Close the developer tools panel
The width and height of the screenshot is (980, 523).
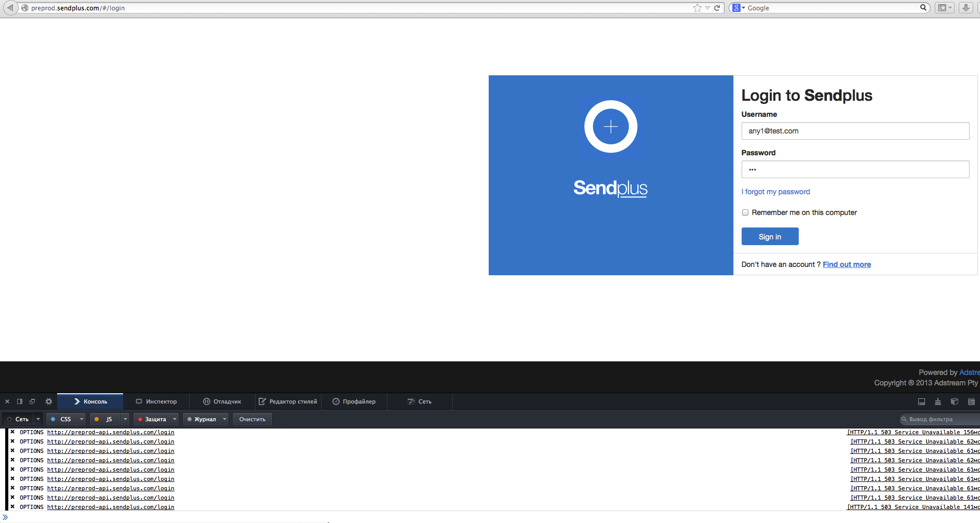[7, 401]
